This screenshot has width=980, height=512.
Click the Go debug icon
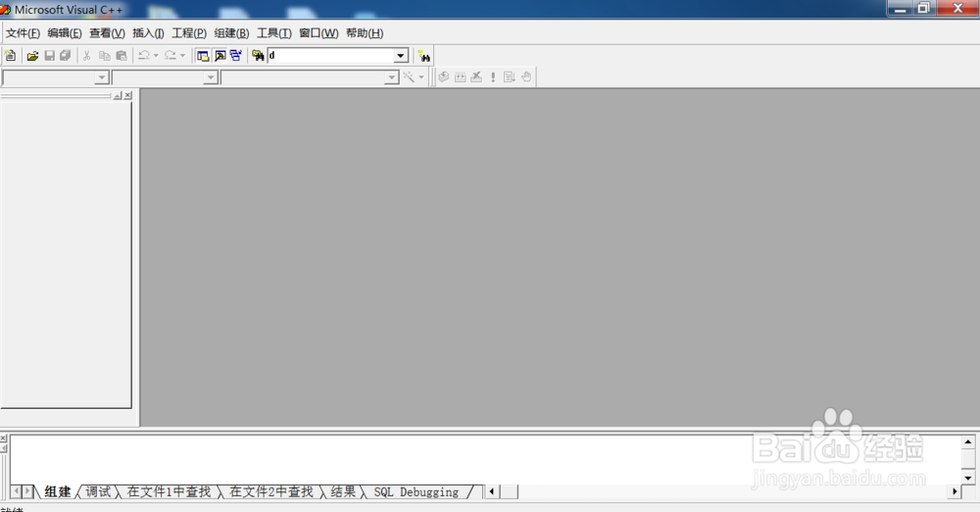click(510, 77)
